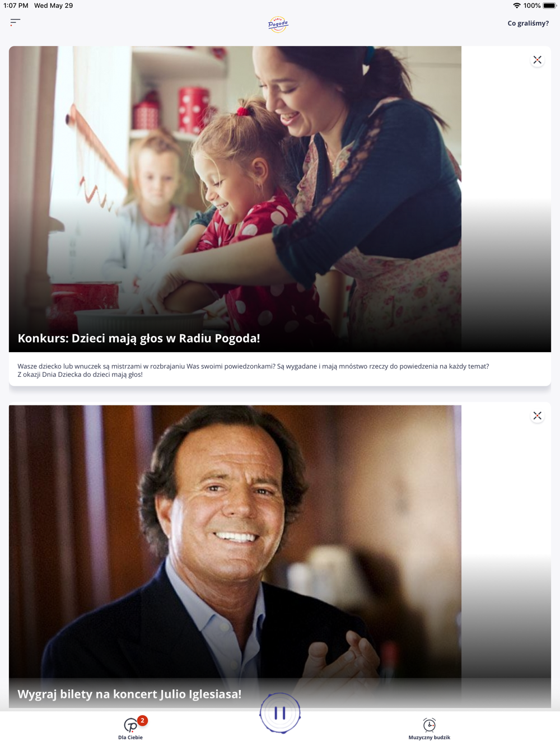Tap the Dla Ciebie icon with letter P
The height and width of the screenshot is (747, 560).
(x=130, y=726)
